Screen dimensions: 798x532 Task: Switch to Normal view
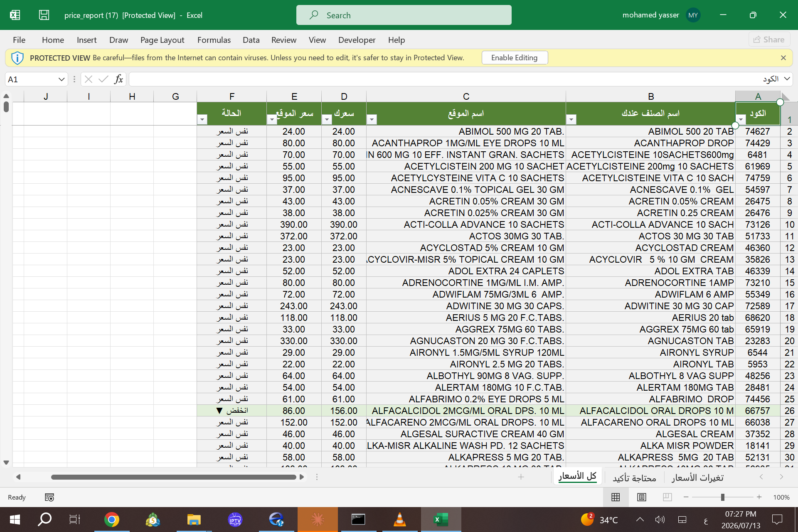coord(616,497)
